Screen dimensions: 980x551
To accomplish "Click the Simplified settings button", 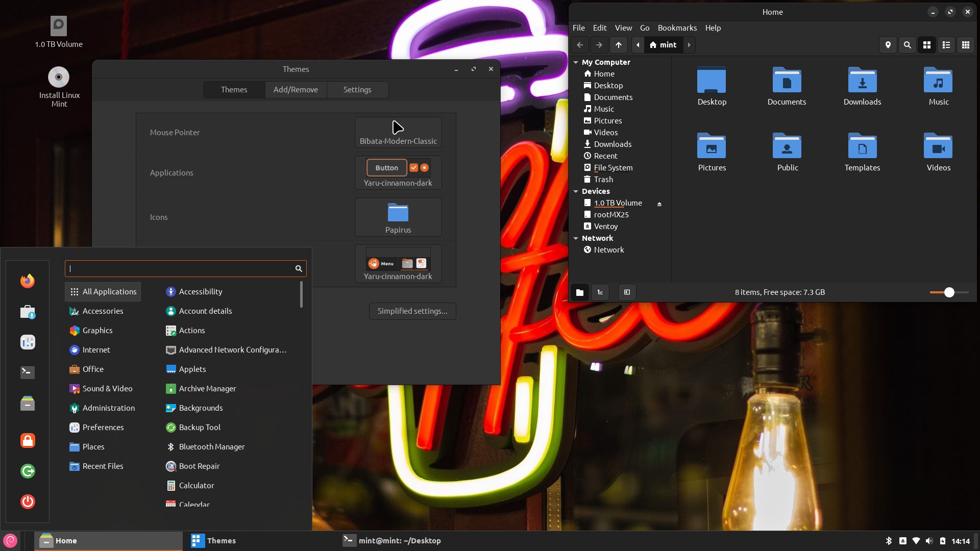I will coord(412,311).
